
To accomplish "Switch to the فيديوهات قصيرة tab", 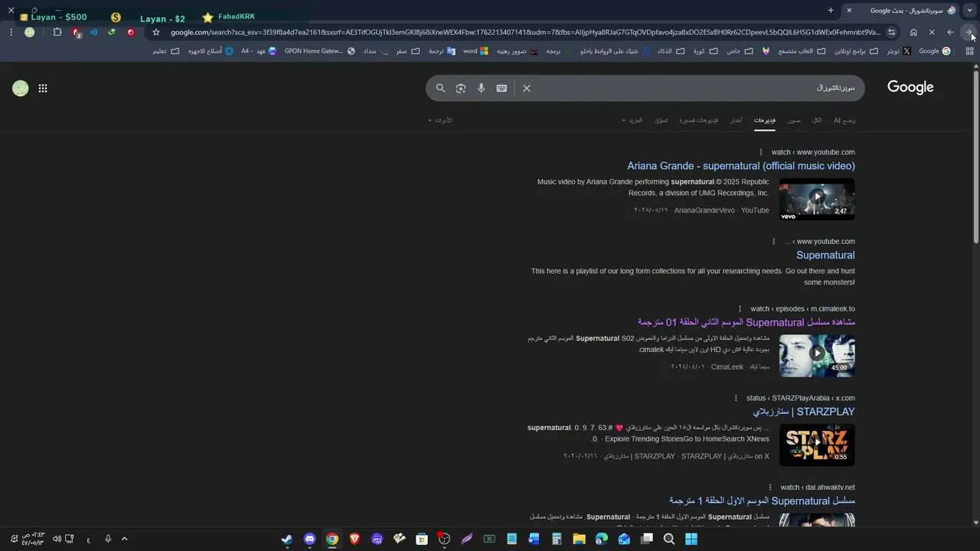I will (699, 120).
